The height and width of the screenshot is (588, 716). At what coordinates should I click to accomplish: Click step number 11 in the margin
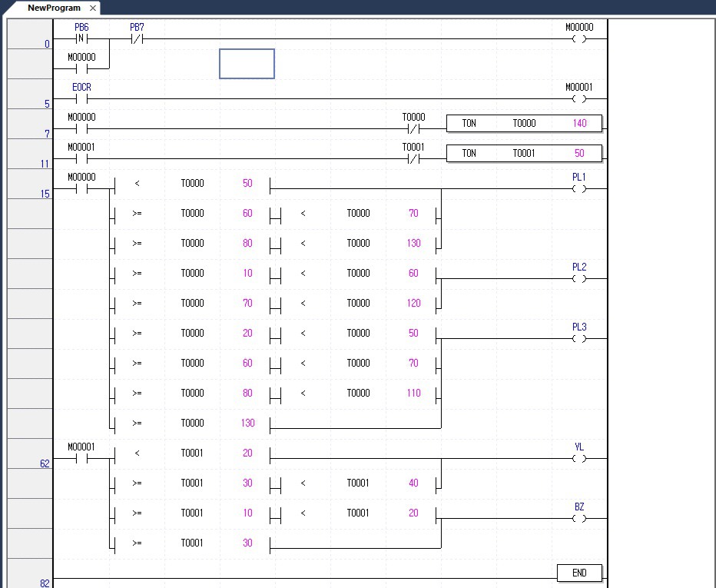(45, 164)
